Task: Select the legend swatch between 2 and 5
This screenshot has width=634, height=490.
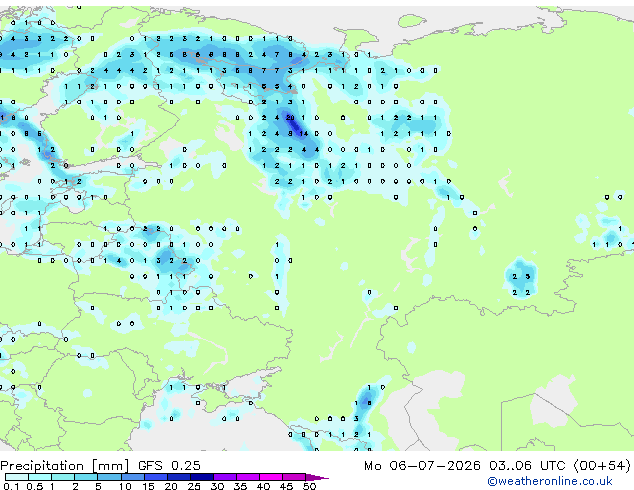Action: [x=86, y=477]
